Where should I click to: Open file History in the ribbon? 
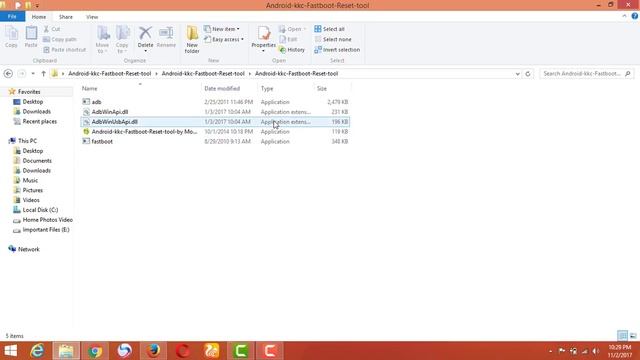point(292,50)
